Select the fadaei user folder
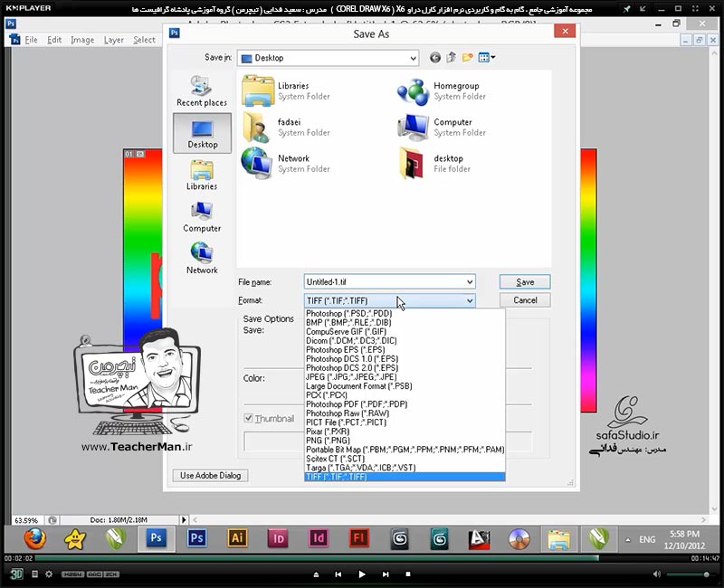The height and width of the screenshot is (588, 724). pos(286,127)
